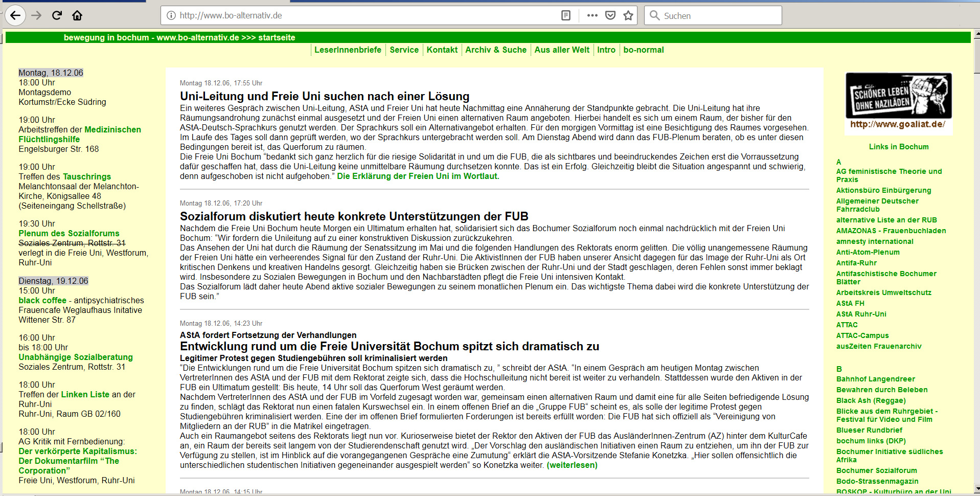Open Die Erklärung der Freien Uni im Wortlaut
980x496 pixels.
pyautogui.click(x=418, y=176)
